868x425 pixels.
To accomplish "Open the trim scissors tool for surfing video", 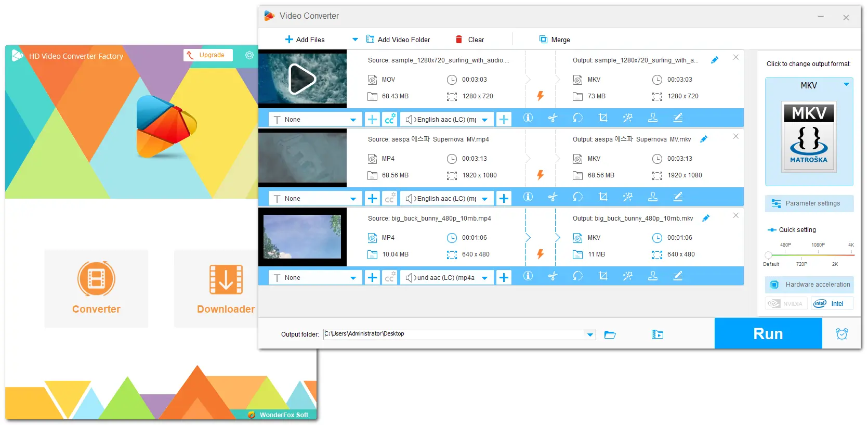I will [553, 118].
